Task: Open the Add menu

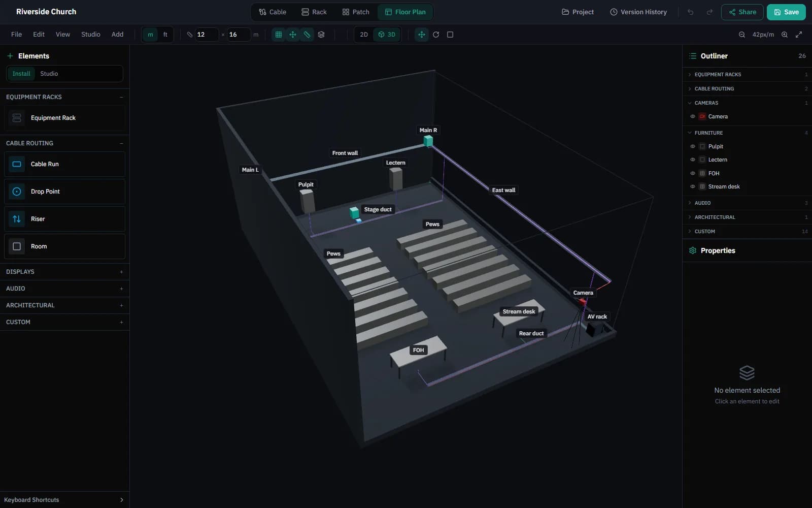Action: coord(117,35)
